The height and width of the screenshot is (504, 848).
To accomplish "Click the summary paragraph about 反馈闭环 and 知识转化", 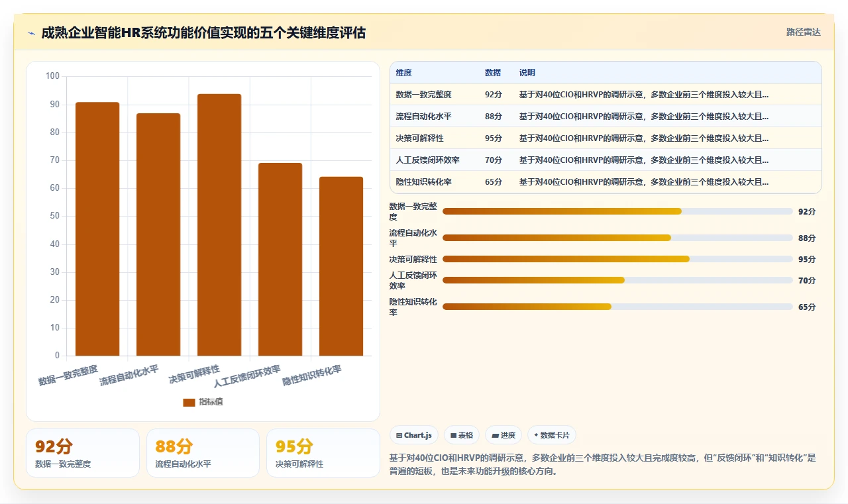I will point(603,464).
